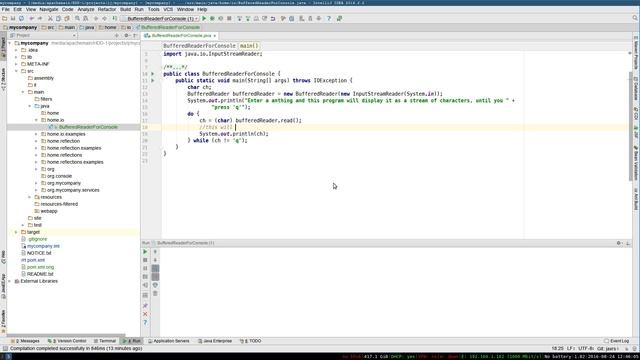Cut selection with the scissors icon
The height and width of the screenshot is (360, 640).
point(50,18)
